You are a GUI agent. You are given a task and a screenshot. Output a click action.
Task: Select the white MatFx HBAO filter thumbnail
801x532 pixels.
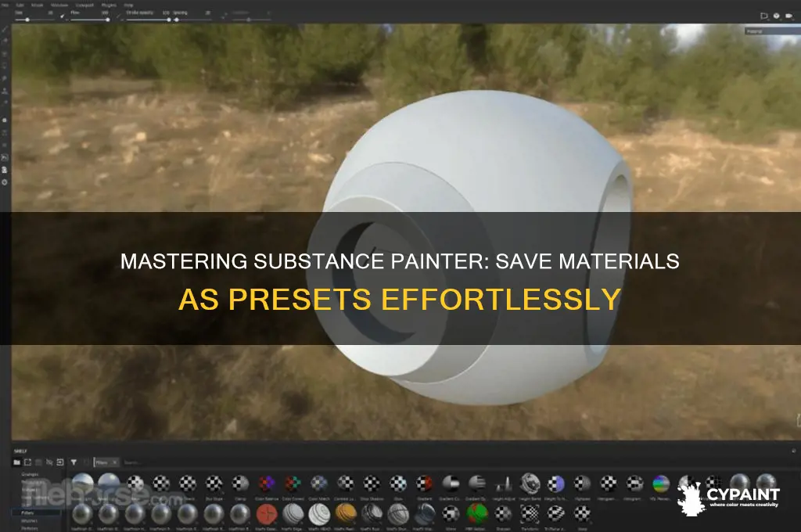319,513
